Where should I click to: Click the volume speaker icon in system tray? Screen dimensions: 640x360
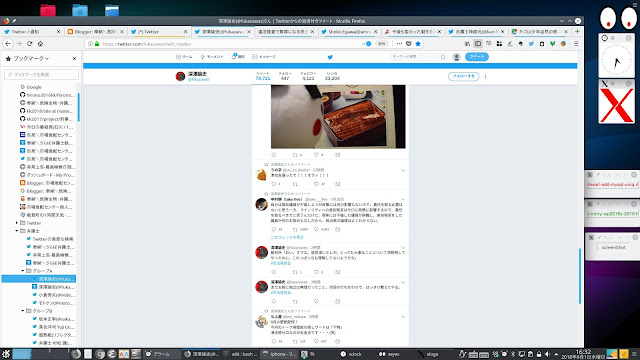tap(547, 354)
